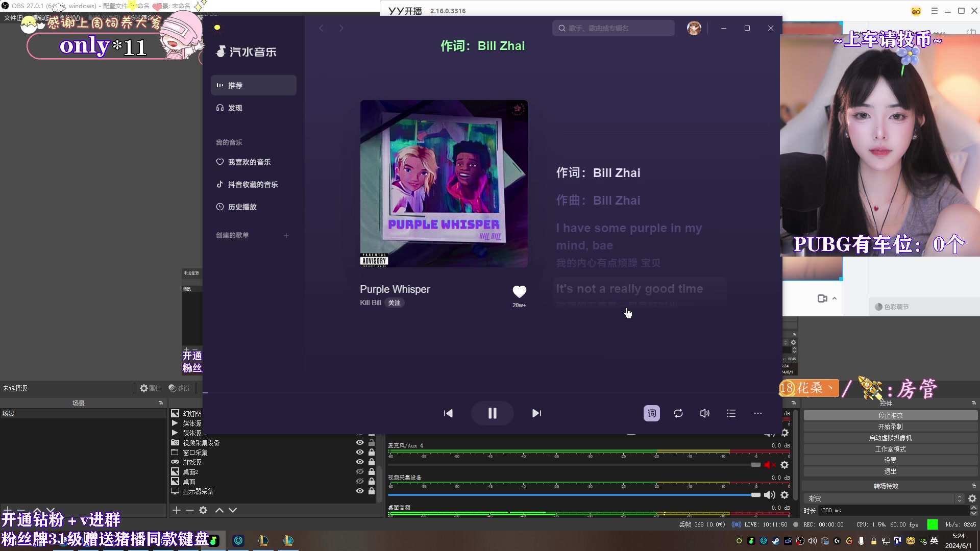Hide the 显示器采集 source
Screen dimensions: 980x551
(359, 491)
